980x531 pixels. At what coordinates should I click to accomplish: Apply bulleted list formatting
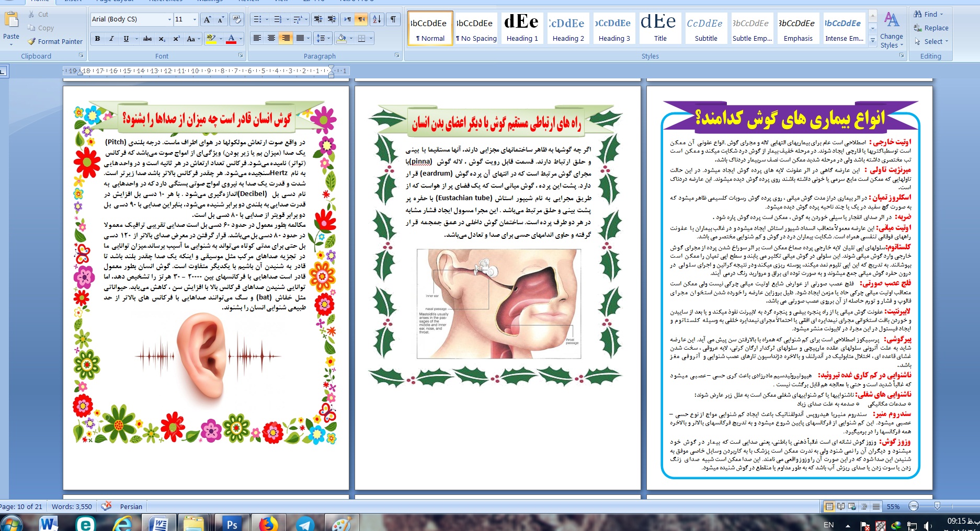click(257, 19)
